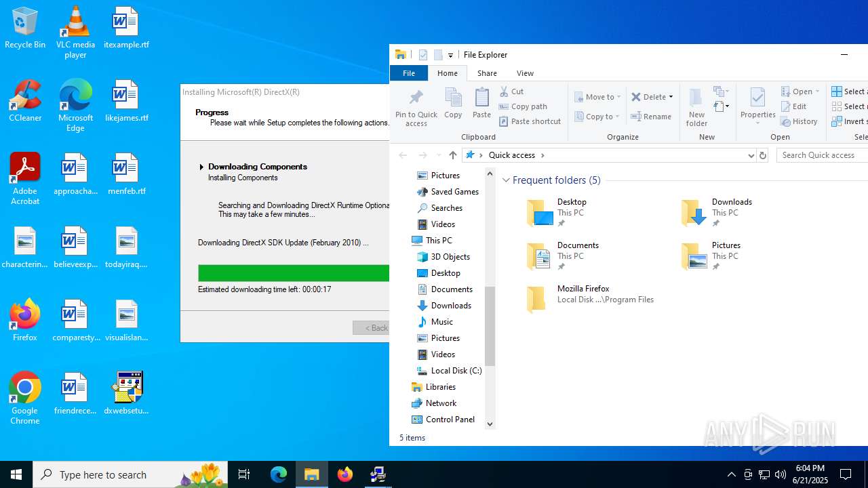Open the notification center icon

(x=846, y=474)
